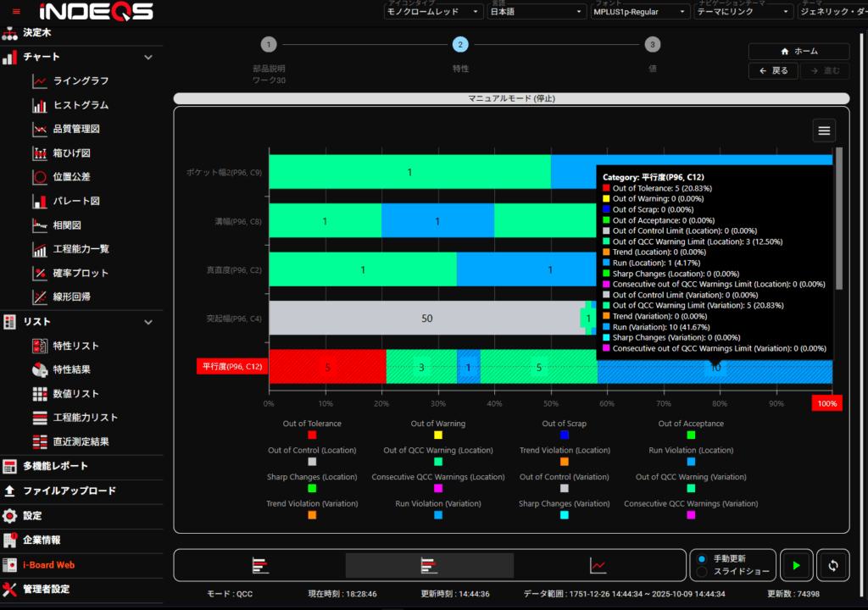Image resolution: width=868 pixels, height=610 pixels.
Task: Open the ヒストグラム chart from sidebar
Action: point(81,105)
